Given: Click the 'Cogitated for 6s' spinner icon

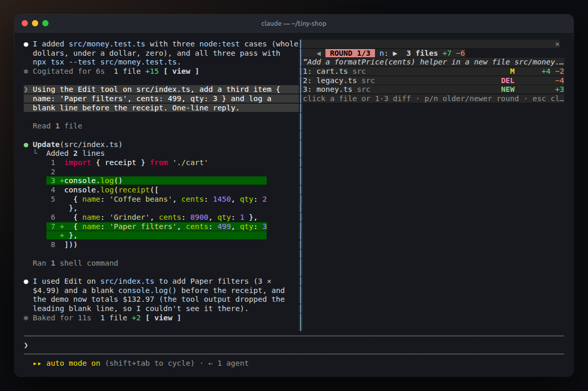Looking at the screenshot, I should 26,71.
